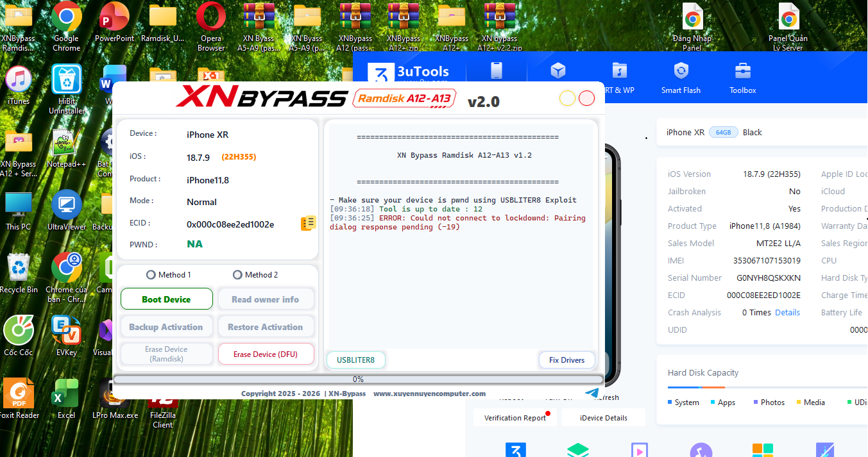The width and height of the screenshot is (868, 457).
Task: Click the 3uTools Hard Disk Capacity bar
Action: pyautogui.click(x=767, y=387)
